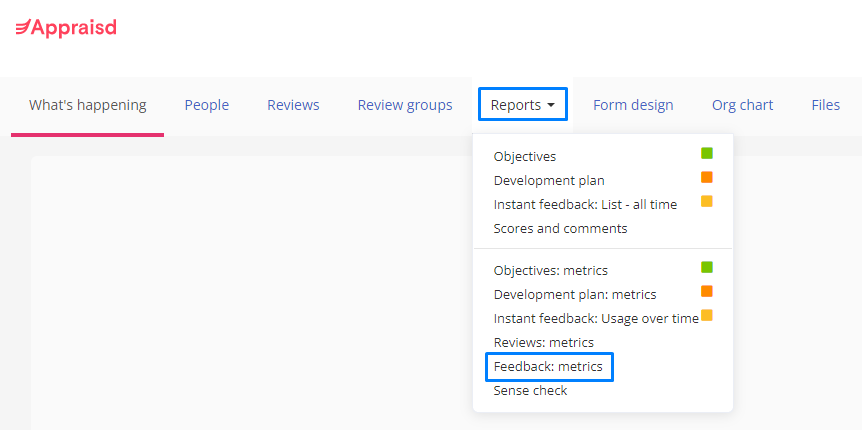Image resolution: width=862 pixels, height=430 pixels.
Task: Click orange square beside Development plan
Action: click(707, 177)
